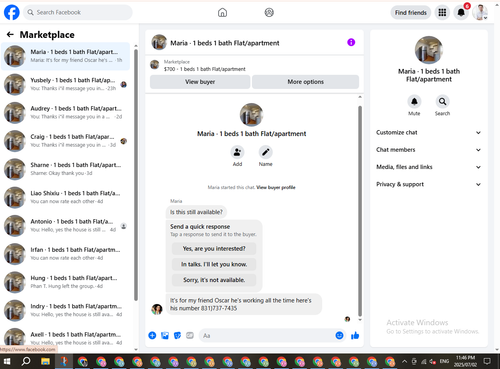Screen dimensions: 500x369
Task: Send quick reply 'Sorry, it's not available.'
Action: click(x=214, y=280)
